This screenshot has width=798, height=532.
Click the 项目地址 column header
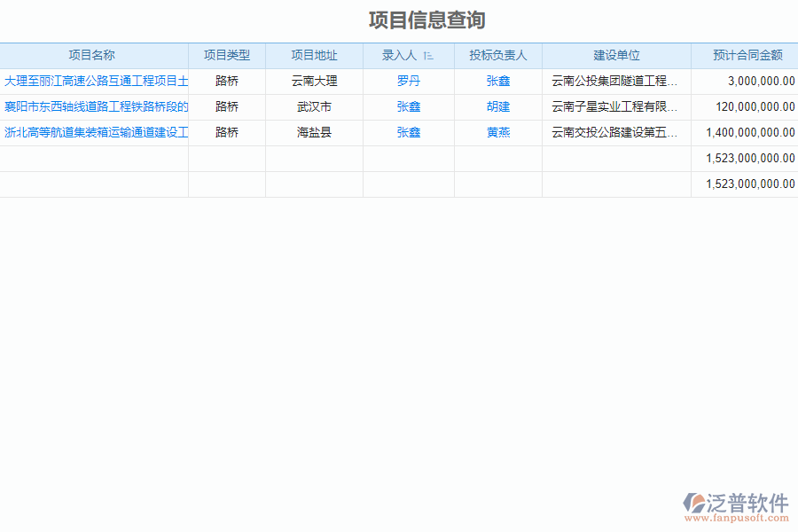(315, 55)
